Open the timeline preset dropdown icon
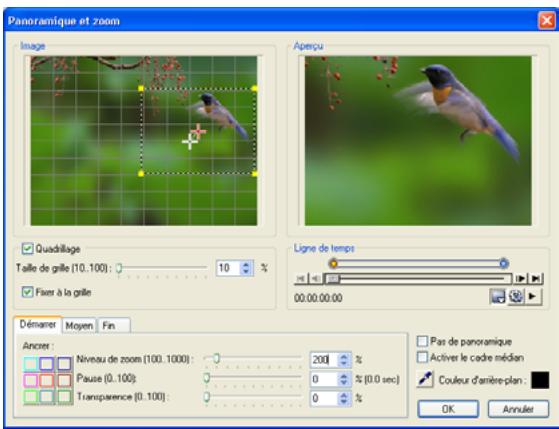The height and width of the screenshot is (429, 559). click(x=498, y=296)
